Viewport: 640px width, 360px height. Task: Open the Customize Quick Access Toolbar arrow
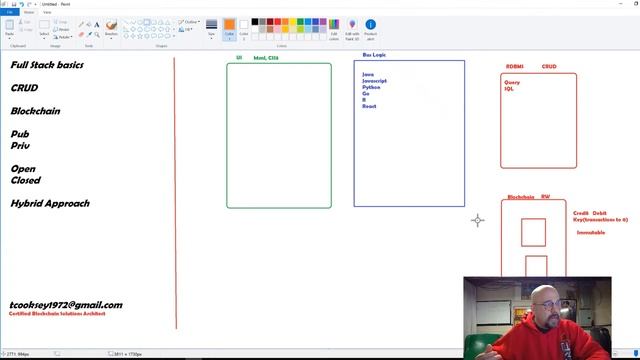36,4
